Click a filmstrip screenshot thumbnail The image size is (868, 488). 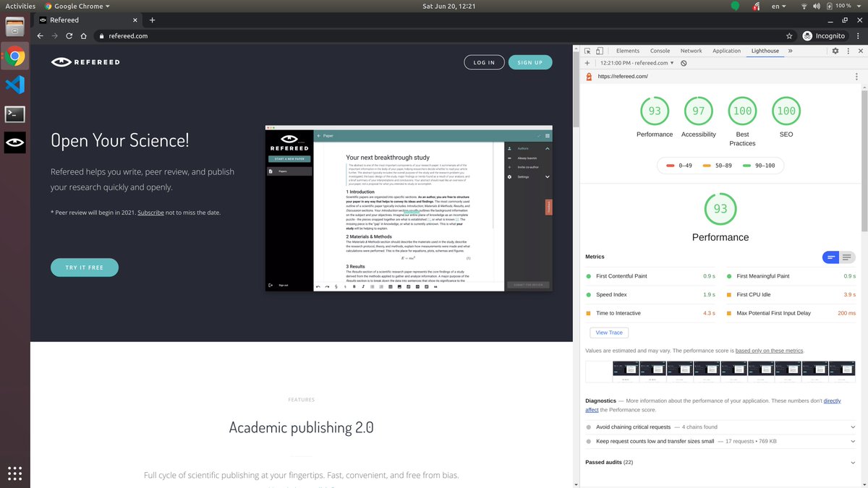pos(626,369)
